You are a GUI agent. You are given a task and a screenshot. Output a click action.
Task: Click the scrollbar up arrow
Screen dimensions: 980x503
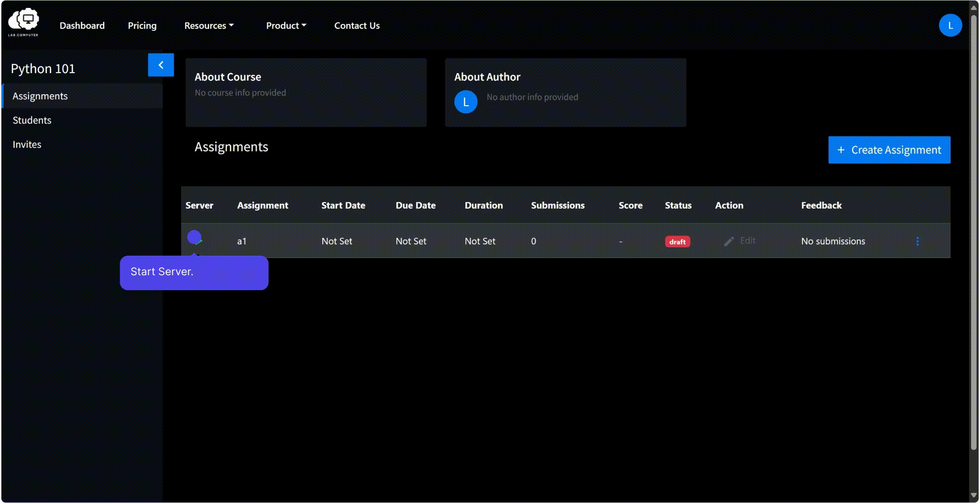973,7
